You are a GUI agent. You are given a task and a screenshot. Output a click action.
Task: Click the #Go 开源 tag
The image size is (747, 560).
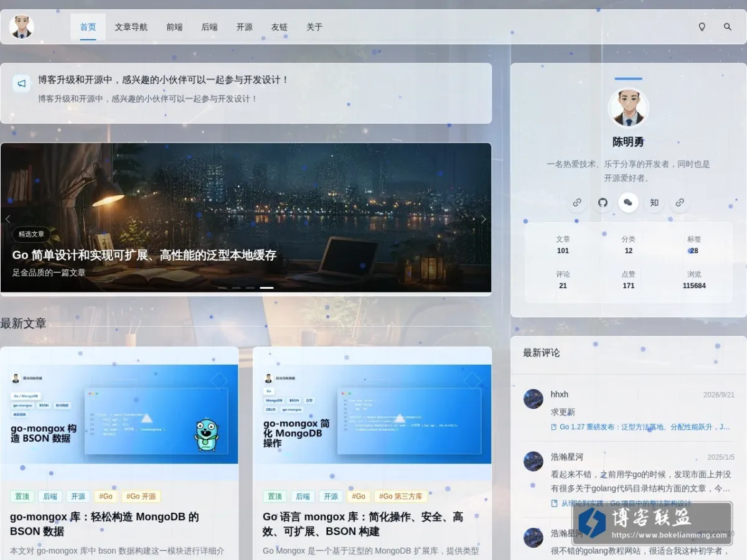[x=141, y=497]
